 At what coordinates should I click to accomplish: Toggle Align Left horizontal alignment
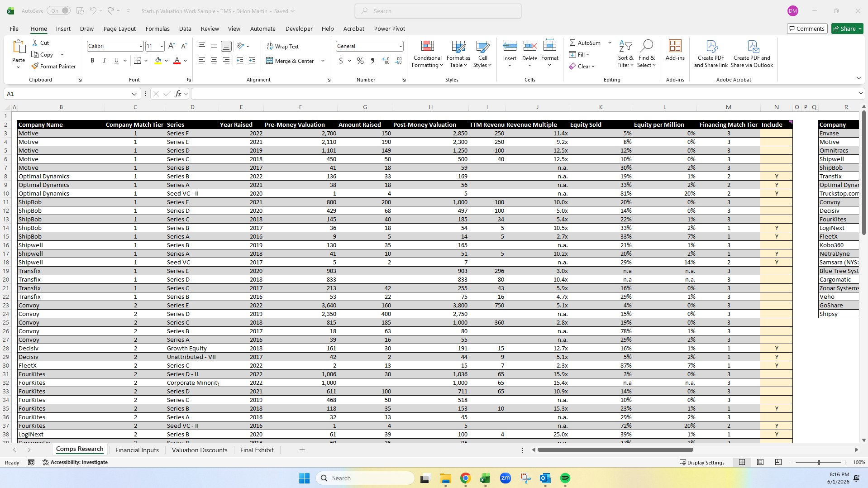202,60
